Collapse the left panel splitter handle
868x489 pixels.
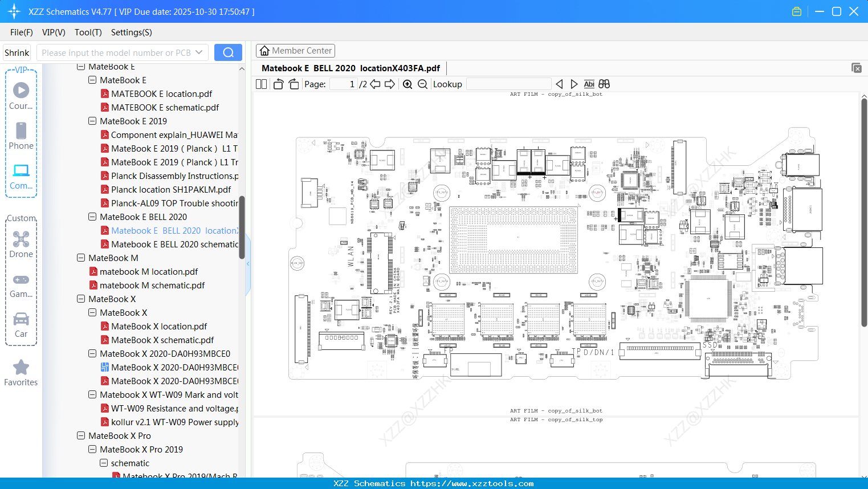pyautogui.click(x=248, y=264)
